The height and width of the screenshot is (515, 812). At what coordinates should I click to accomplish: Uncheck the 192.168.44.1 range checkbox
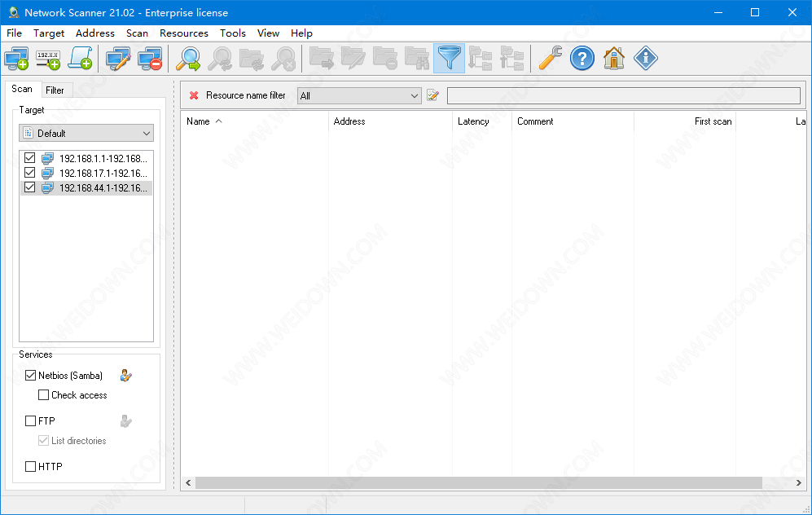coord(29,187)
